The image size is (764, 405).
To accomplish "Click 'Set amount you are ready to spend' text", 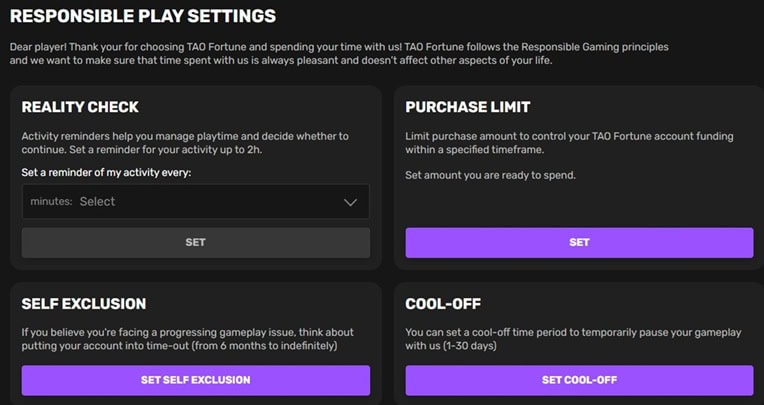I will coord(492,175).
